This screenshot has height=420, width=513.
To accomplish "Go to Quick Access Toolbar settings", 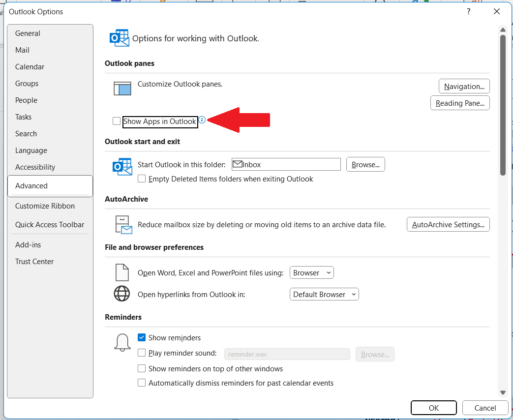I will tap(50, 224).
